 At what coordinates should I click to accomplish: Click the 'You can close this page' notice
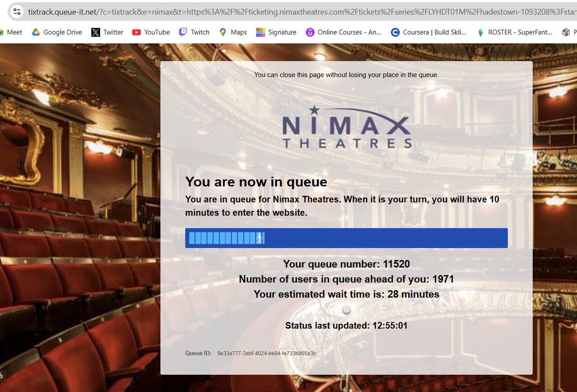pyautogui.click(x=346, y=75)
